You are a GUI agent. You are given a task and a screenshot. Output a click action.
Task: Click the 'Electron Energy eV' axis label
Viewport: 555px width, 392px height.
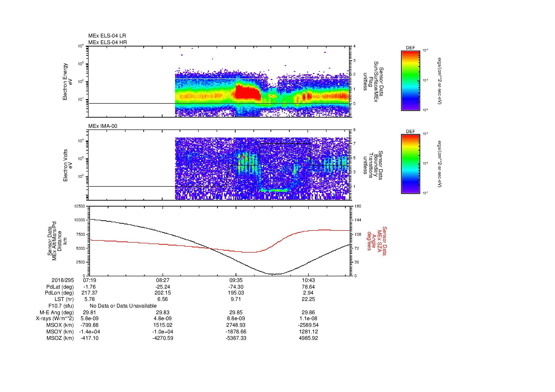67,82
